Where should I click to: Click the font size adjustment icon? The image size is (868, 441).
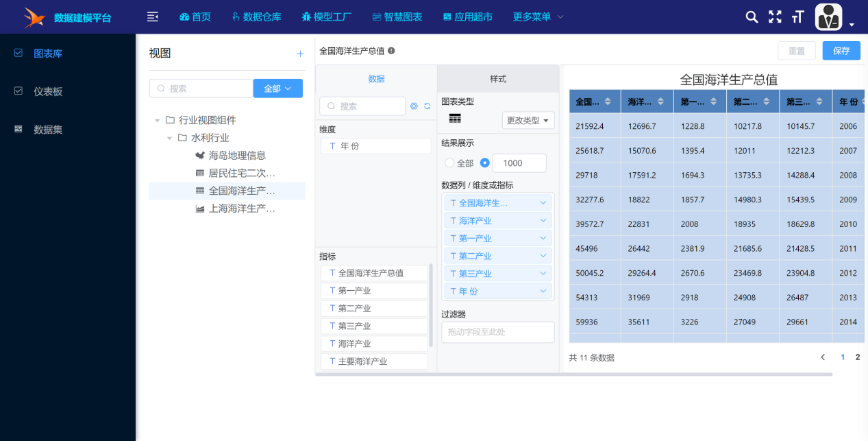point(797,17)
